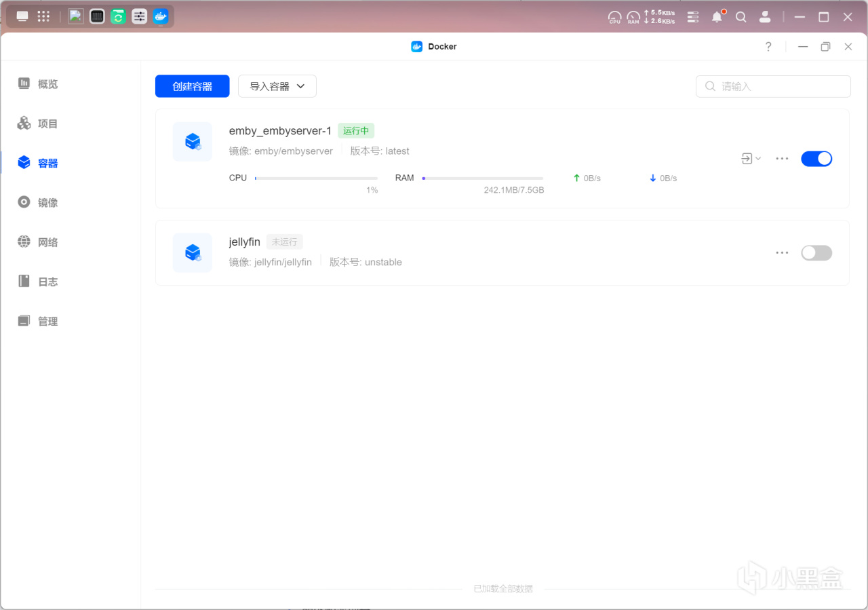Open system search with the magnifier icon
This screenshot has height=610, width=868.
[x=741, y=17]
